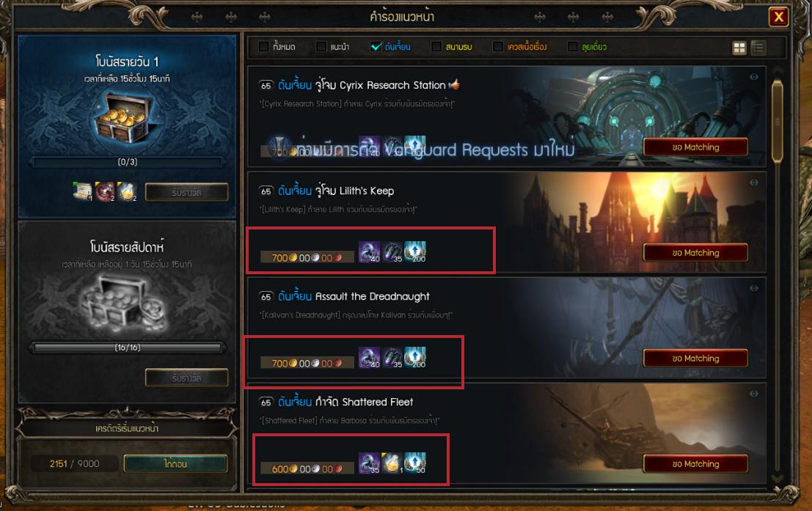Select scroll reward icon in daily bonus
812x511 pixels.
83,191
